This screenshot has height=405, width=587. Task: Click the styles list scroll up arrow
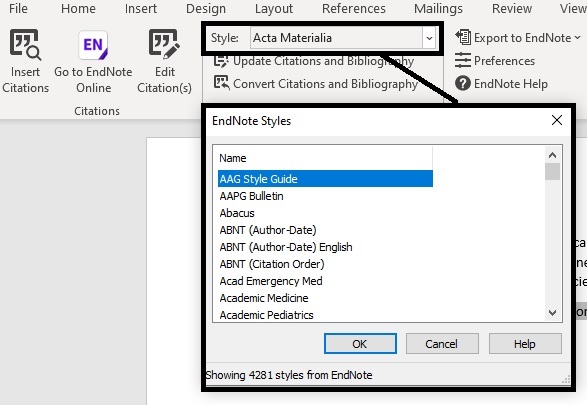(x=552, y=155)
